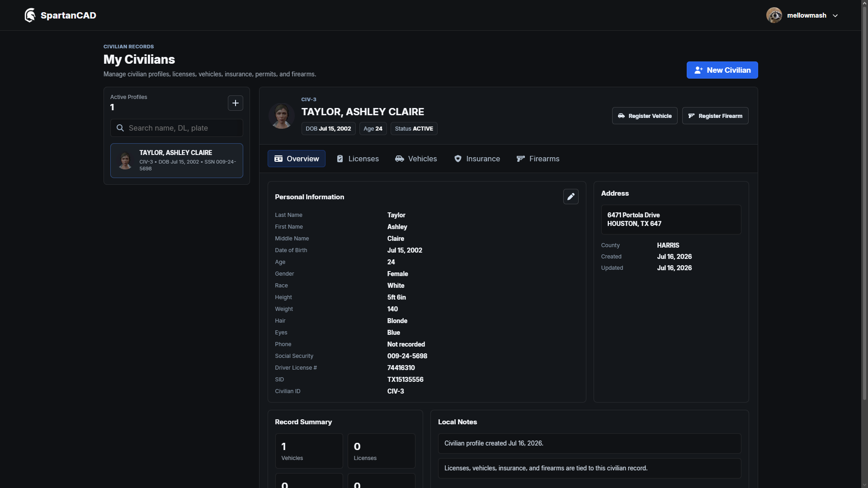Edit Personal Information with the pencil icon

point(571,197)
